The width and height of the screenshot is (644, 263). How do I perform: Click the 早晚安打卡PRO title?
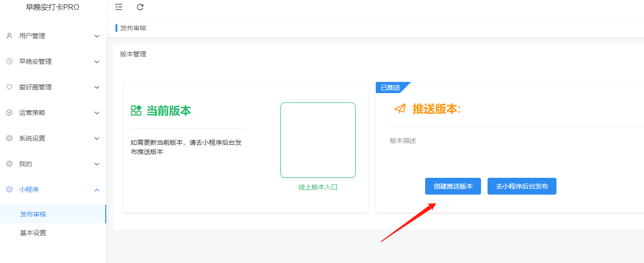tap(53, 7)
